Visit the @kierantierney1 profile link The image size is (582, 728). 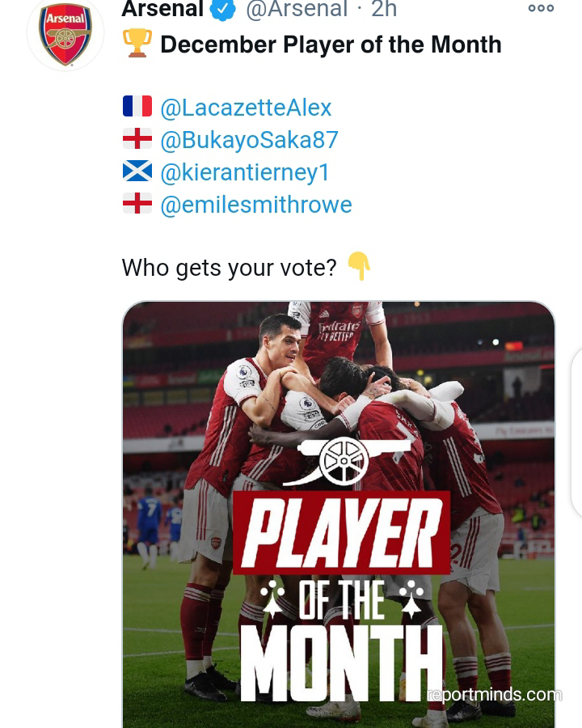(x=245, y=172)
